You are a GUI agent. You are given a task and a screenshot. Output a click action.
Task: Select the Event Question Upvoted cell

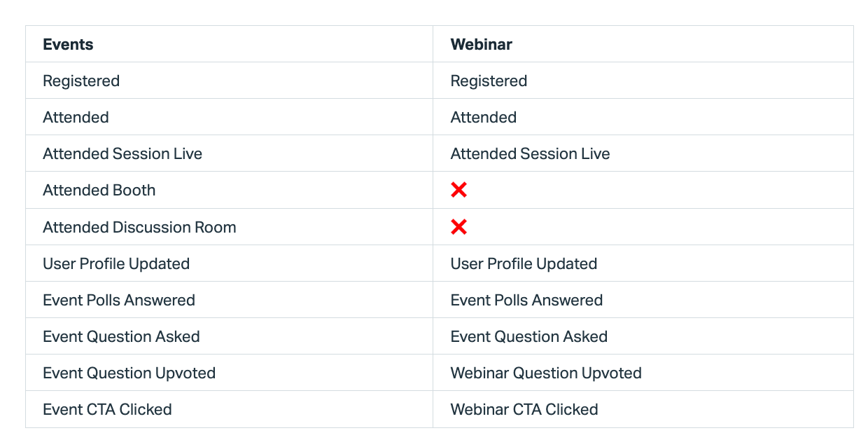point(129,373)
